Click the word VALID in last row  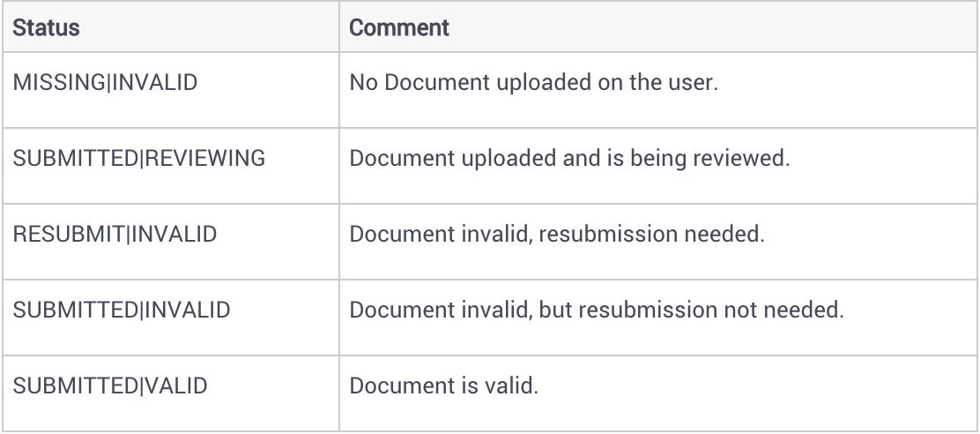coord(175,385)
